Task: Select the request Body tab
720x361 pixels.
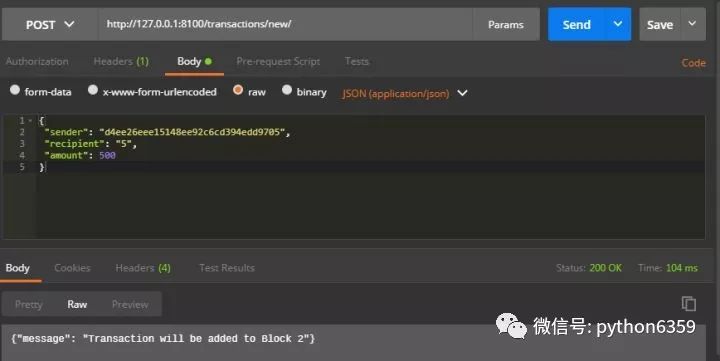Action: (194, 62)
